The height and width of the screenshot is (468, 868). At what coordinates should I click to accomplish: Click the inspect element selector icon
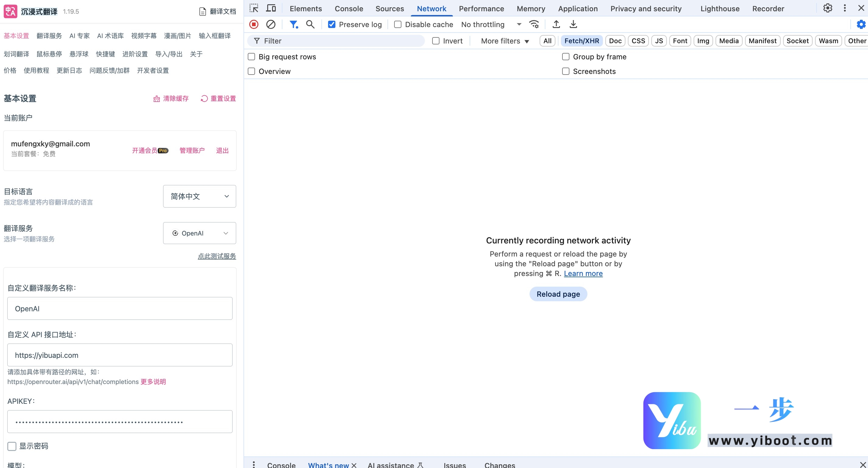click(254, 9)
